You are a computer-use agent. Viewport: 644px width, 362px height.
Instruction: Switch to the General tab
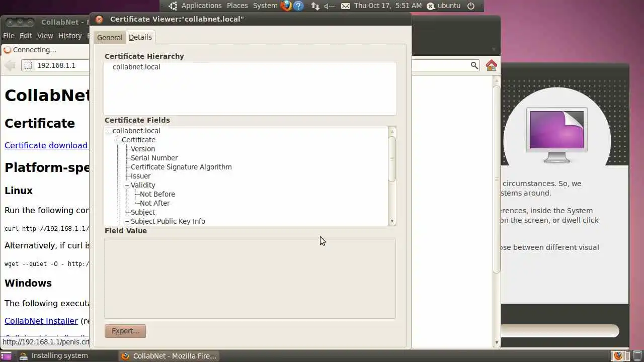click(x=110, y=38)
